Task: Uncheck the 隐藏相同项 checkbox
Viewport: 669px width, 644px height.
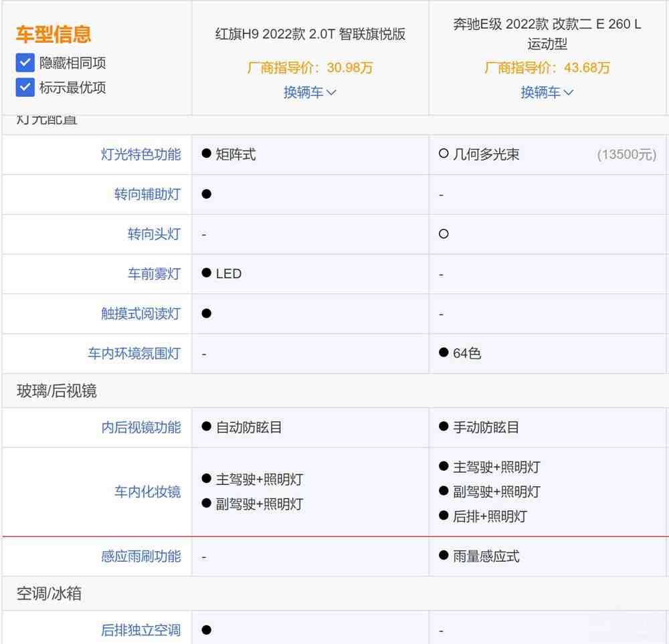Action: tap(25, 63)
